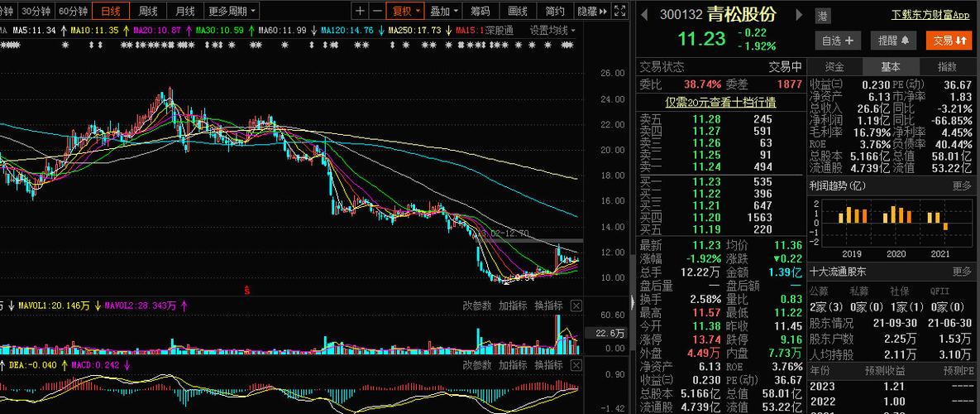Click MA5:11.34 indicator label

(x=35, y=30)
